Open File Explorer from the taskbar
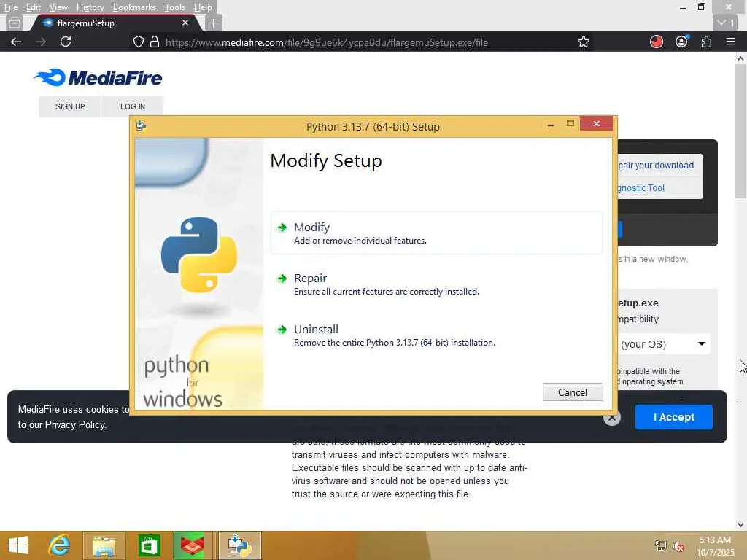Image resolution: width=747 pixels, height=560 pixels. [104, 545]
